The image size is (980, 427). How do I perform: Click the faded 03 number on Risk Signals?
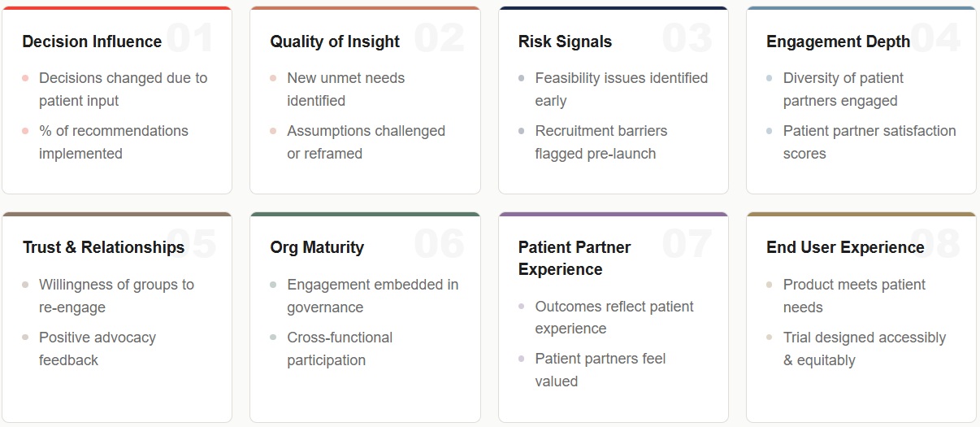coord(687,38)
